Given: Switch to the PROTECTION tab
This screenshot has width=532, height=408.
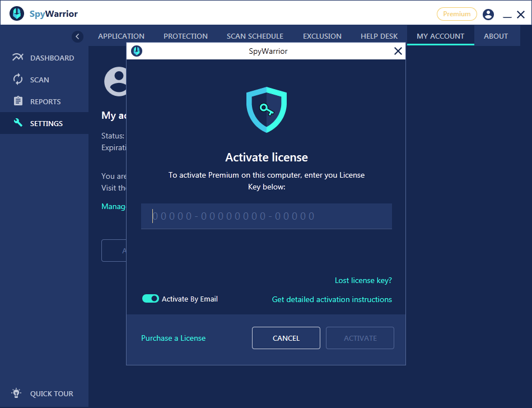Looking at the screenshot, I should click(185, 35).
